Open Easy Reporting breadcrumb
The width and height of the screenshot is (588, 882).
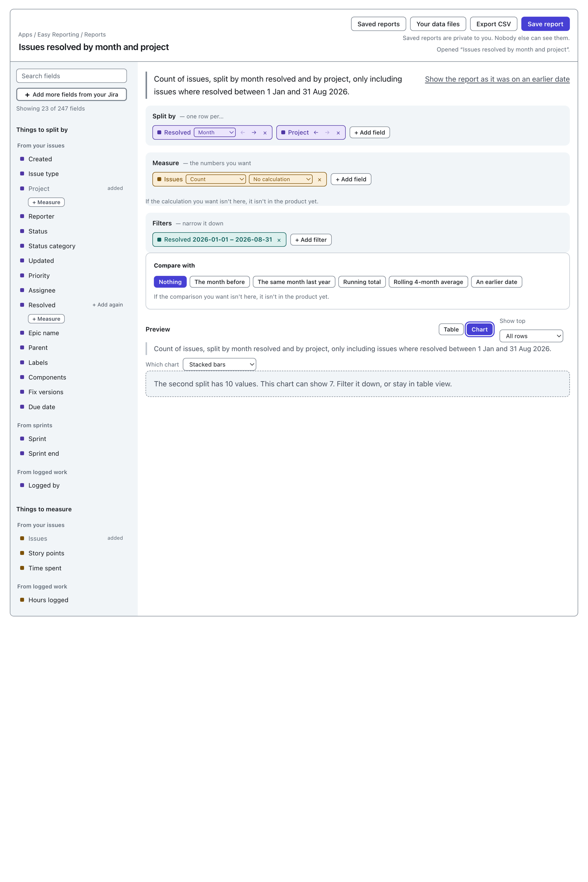pyautogui.click(x=58, y=35)
